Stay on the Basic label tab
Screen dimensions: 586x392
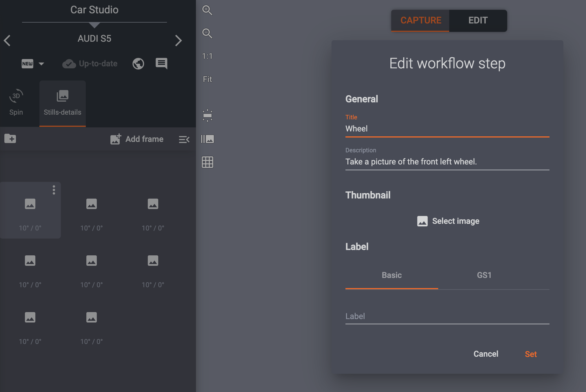392,275
